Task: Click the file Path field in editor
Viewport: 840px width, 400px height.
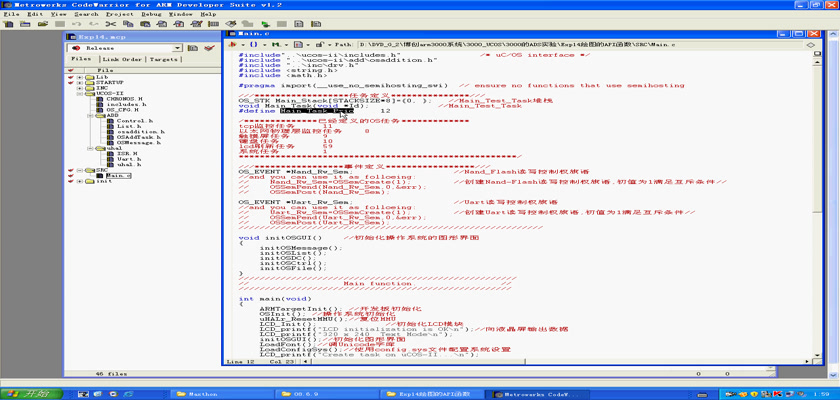Action: click(580, 45)
